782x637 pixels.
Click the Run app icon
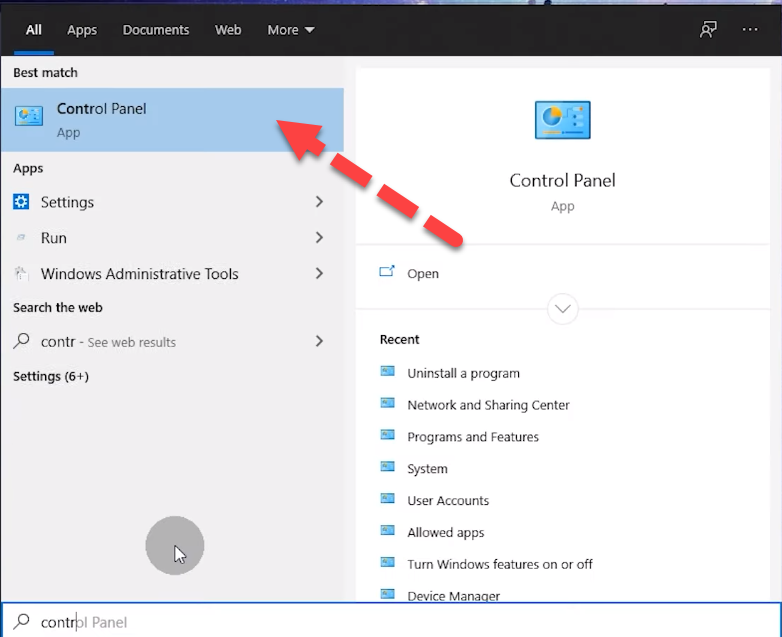pos(21,238)
